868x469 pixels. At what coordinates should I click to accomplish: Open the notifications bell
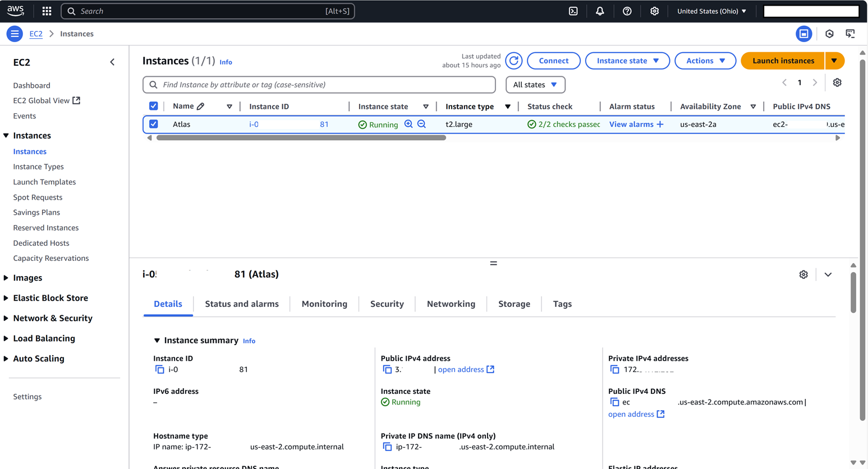tap(600, 11)
